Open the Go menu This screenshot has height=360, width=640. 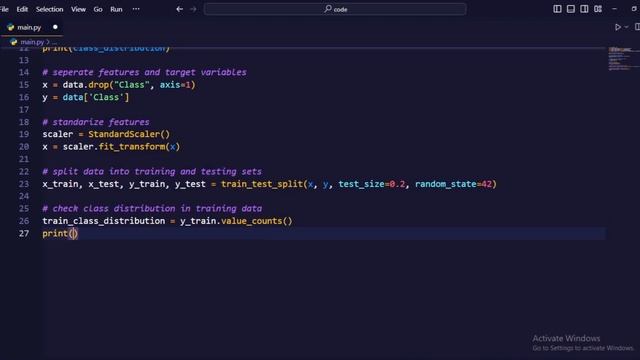(98, 9)
